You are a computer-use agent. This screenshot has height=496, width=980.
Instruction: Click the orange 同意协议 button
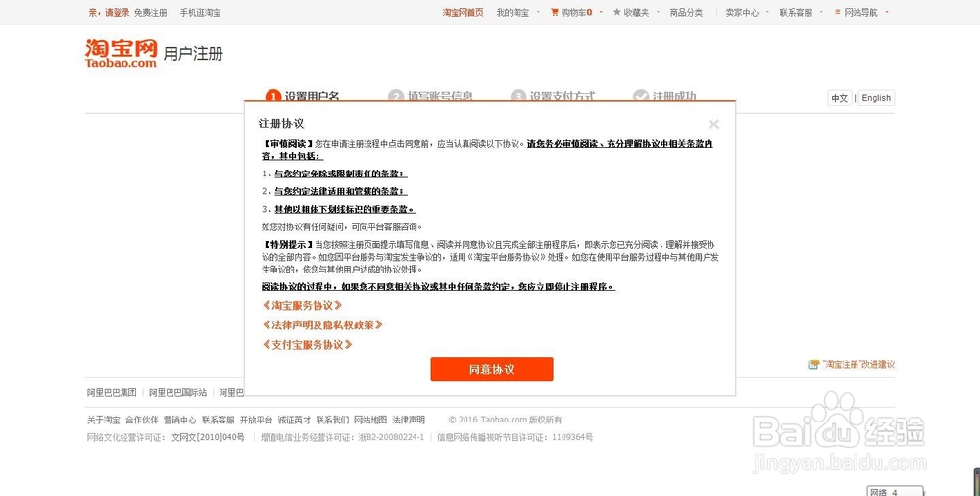[x=491, y=369]
